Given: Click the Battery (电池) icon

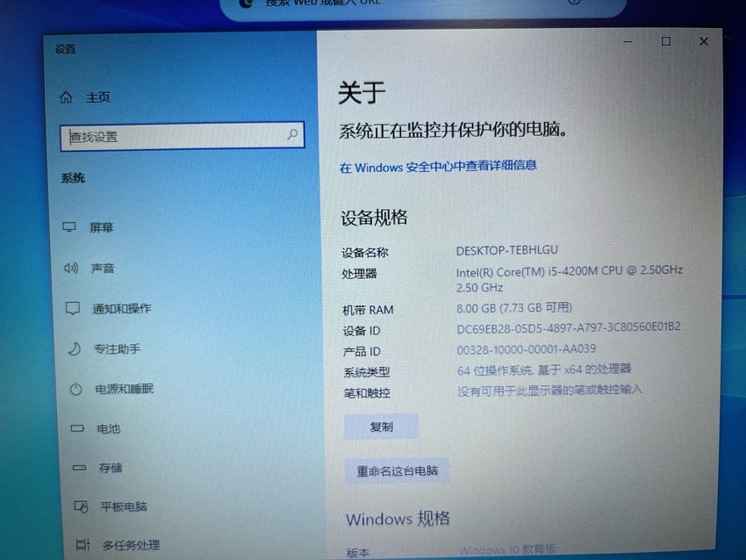Looking at the screenshot, I should [77, 428].
